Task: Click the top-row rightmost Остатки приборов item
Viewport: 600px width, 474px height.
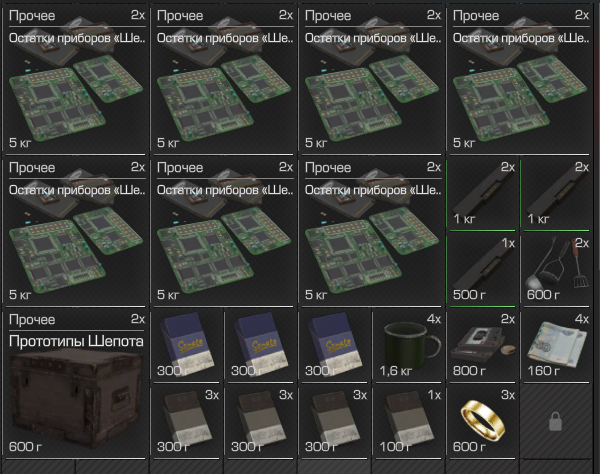Action: coord(520,80)
